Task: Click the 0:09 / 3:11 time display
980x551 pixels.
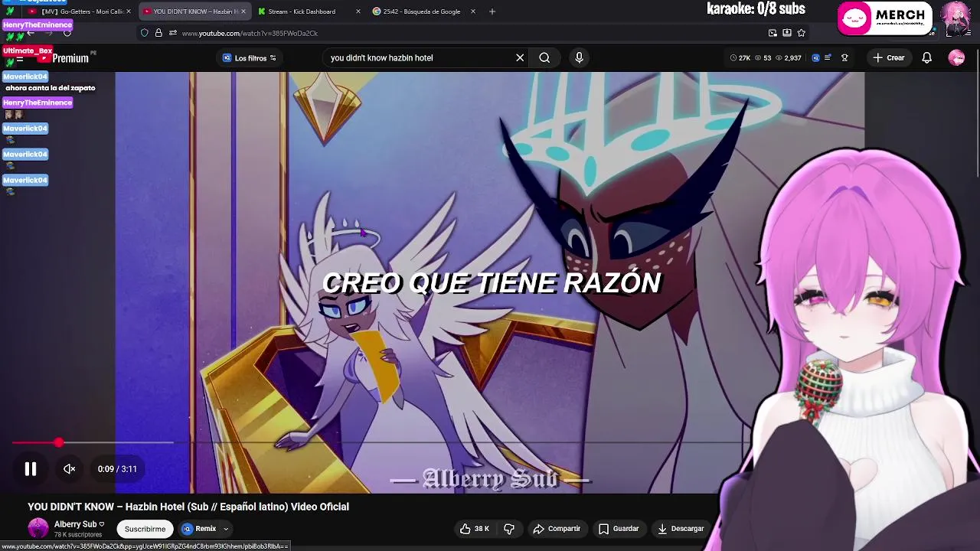Action: 117,469
